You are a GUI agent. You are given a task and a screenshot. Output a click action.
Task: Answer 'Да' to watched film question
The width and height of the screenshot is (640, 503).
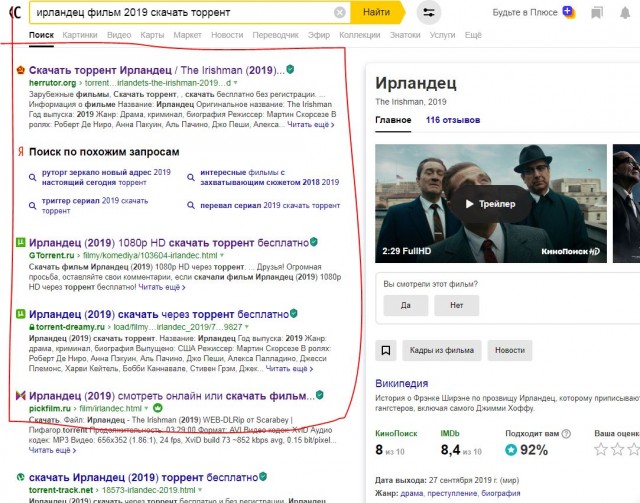pos(406,305)
